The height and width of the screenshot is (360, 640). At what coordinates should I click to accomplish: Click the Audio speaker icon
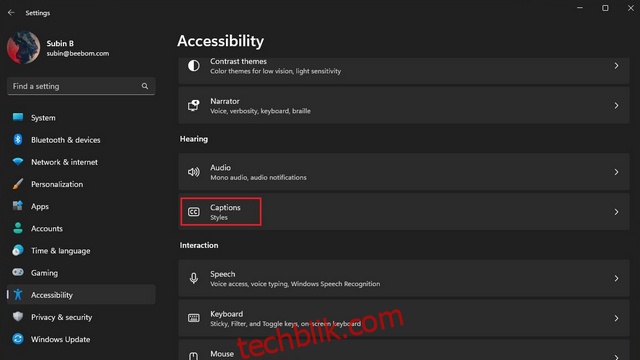click(x=193, y=172)
